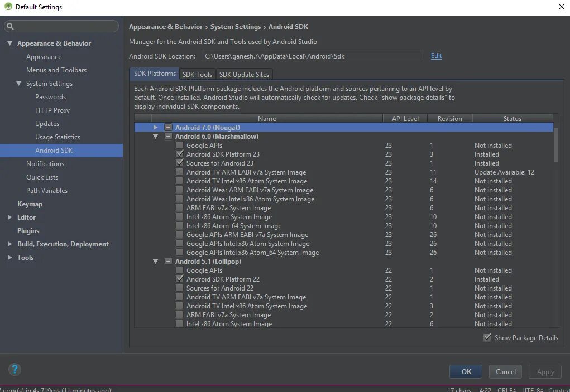
Task: Expand the Tools settings node
Action: (10, 258)
